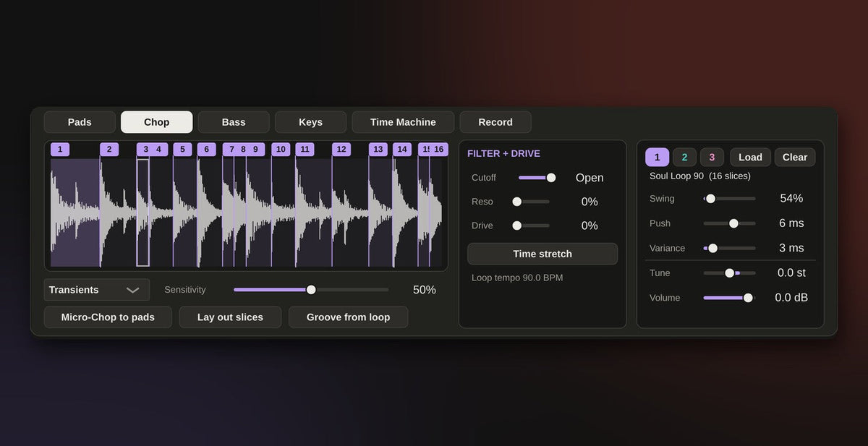Select slice marker 10 on waveform
Viewport: 868px width, 446px height.
(x=281, y=150)
